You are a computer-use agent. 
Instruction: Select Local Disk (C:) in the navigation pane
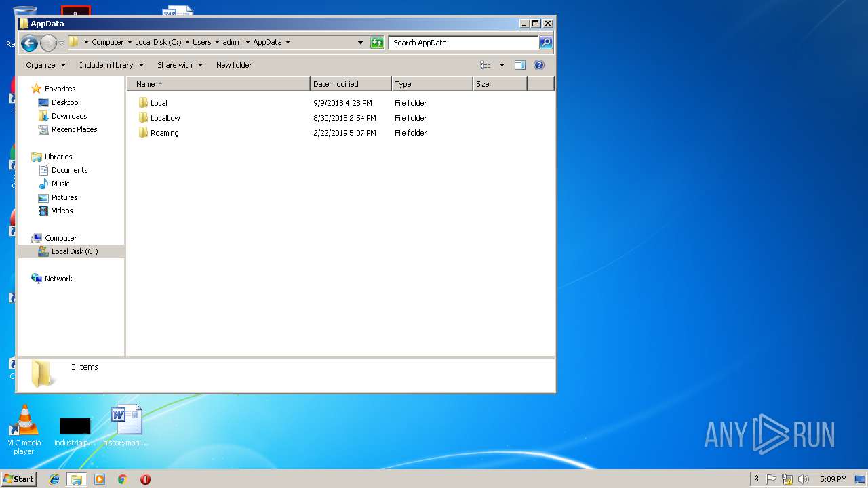(71, 251)
